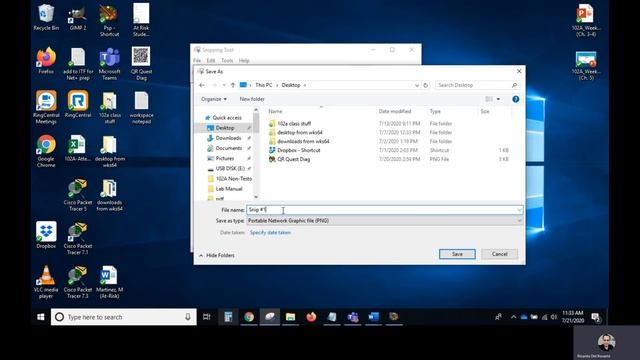Open Tools menu in Snipping Tool
The image size is (640, 360).
(x=227, y=60)
